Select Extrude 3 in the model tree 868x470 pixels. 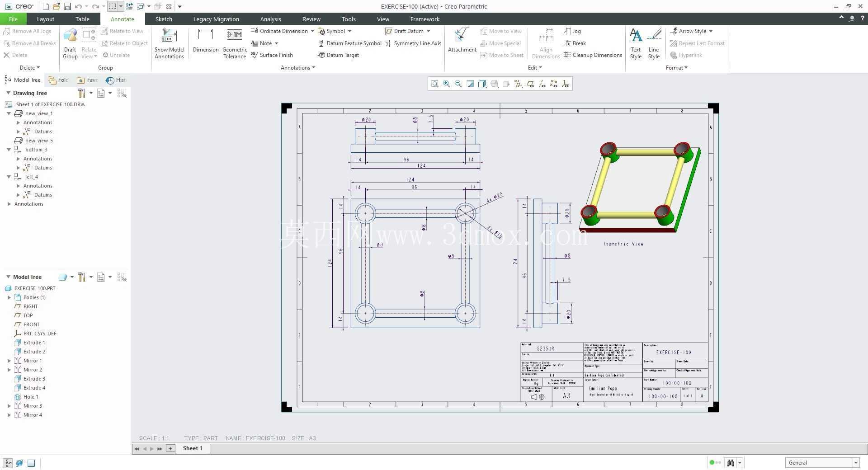(x=30, y=379)
